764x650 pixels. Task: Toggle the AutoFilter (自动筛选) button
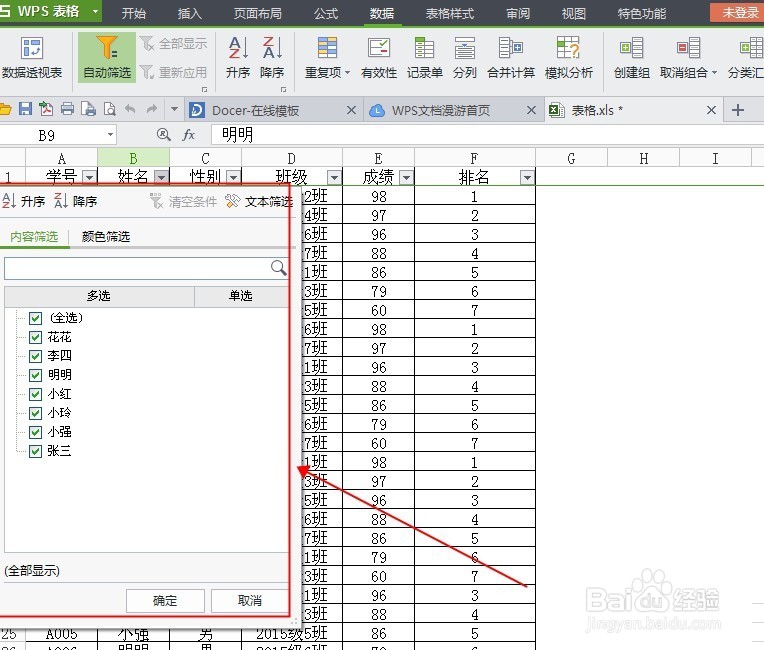pos(107,57)
